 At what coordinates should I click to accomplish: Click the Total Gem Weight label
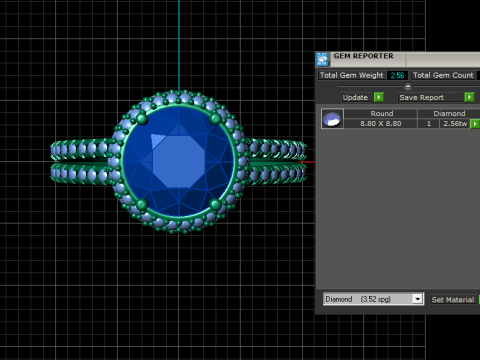[352, 75]
